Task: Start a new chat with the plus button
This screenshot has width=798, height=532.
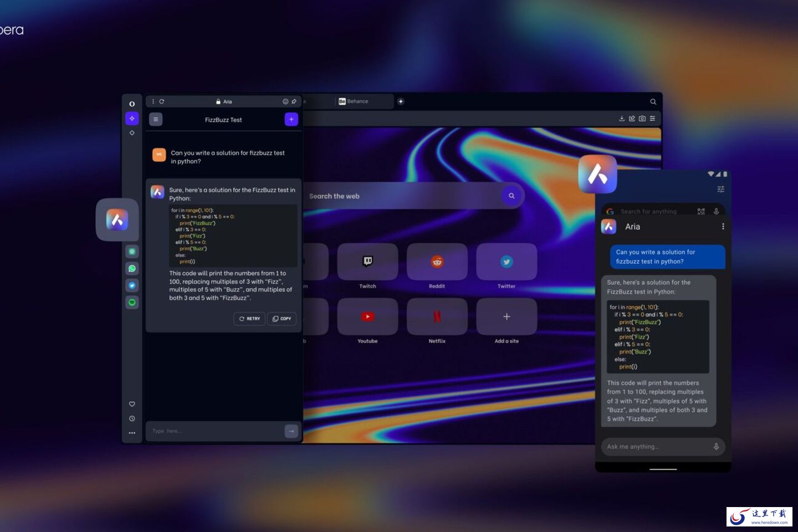Action: click(291, 119)
